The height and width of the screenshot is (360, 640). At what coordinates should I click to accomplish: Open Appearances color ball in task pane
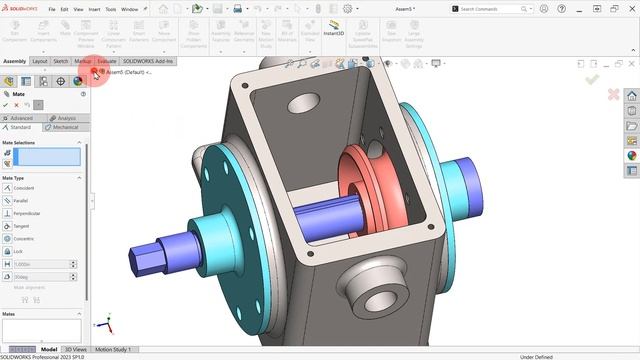pos(632,156)
